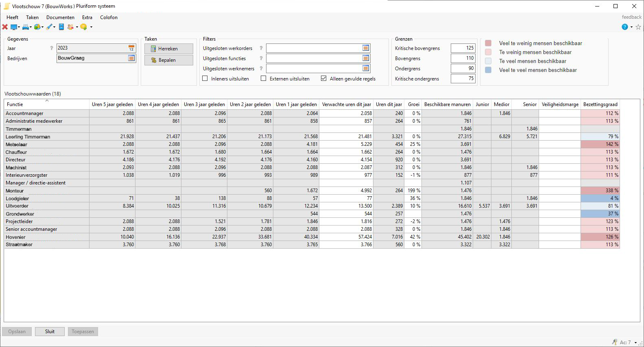Click the yellow speech bubble note icon

[83, 27]
